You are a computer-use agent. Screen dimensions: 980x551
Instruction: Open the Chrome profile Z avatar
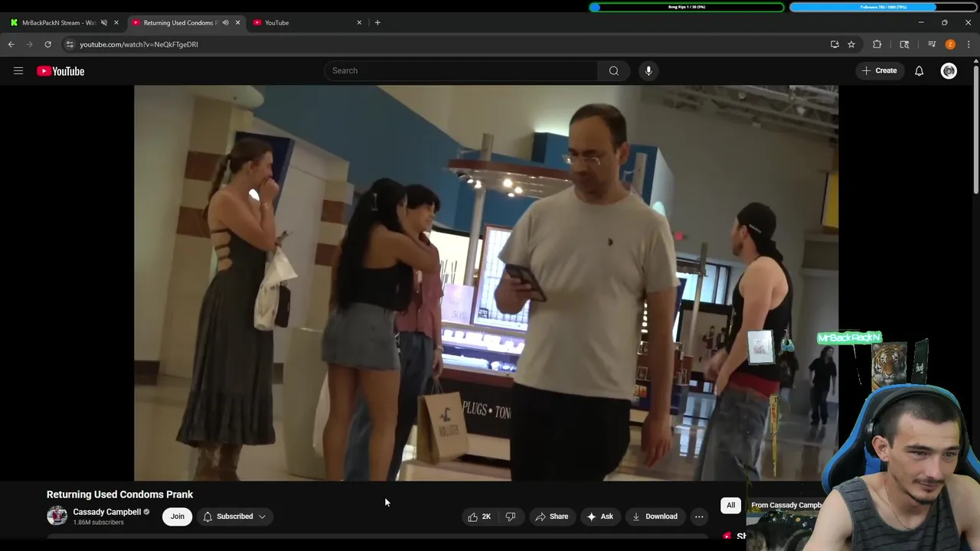[x=950, y=44]
